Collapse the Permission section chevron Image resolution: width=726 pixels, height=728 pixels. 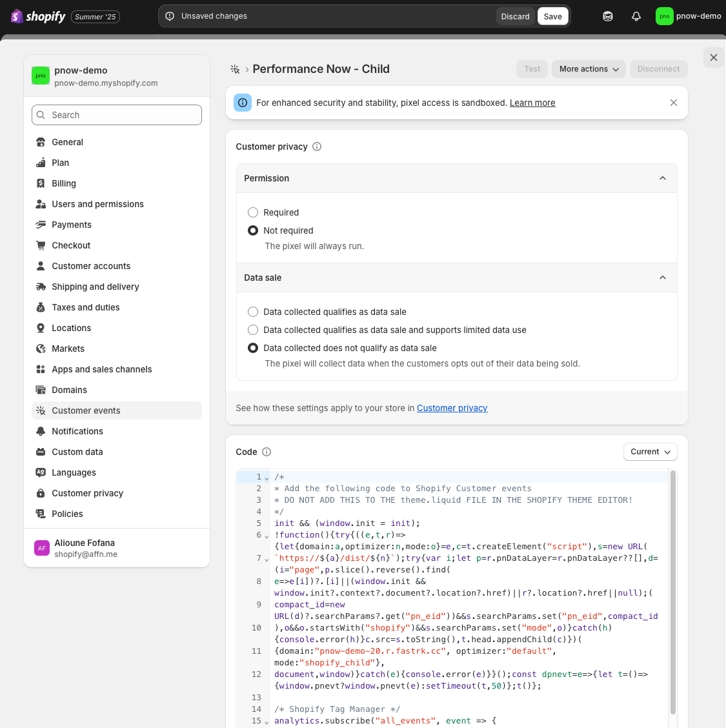pyautogui.click(x=663, y=178)
